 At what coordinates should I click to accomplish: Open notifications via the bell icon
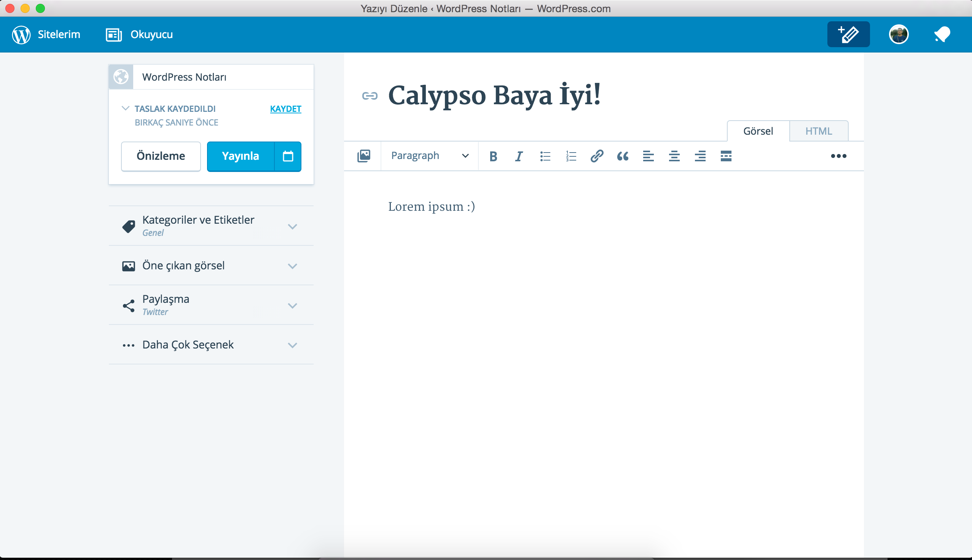942,34
